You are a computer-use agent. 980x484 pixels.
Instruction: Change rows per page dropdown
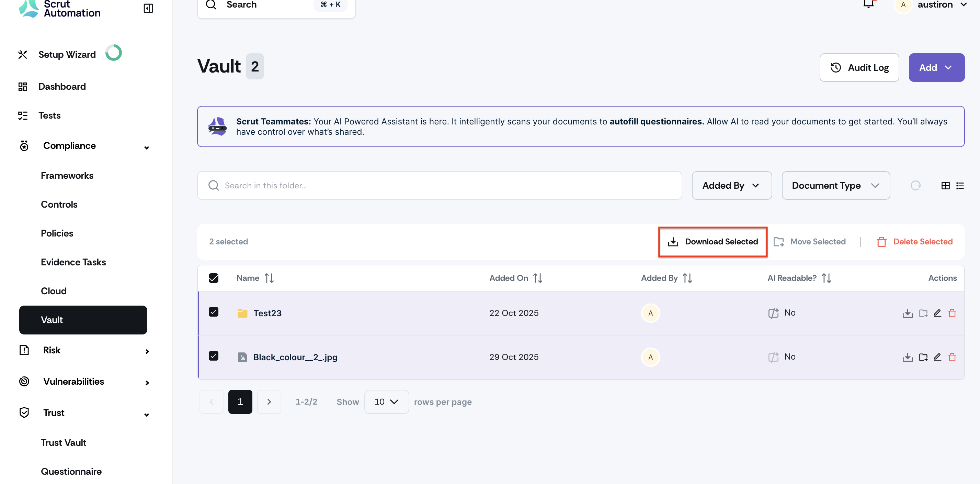coord(386,402)
